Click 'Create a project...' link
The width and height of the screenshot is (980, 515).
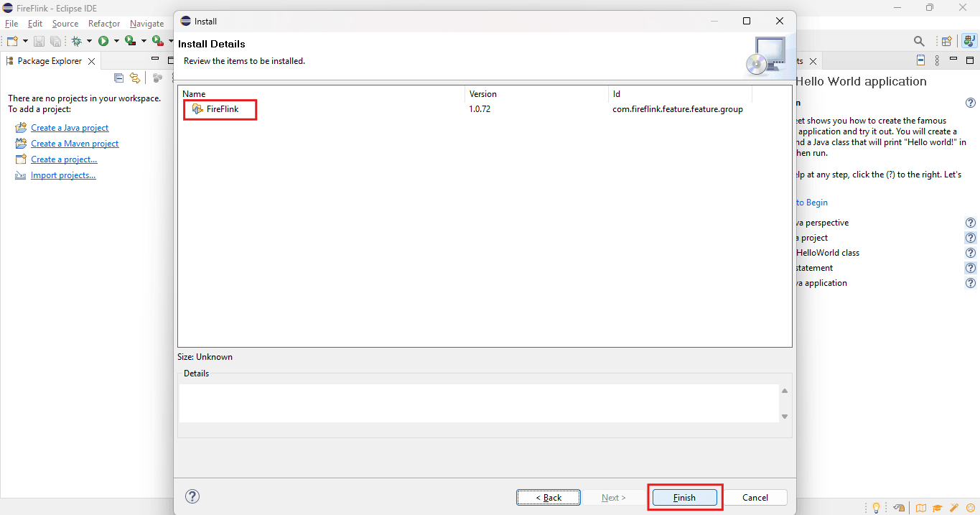pos(64,159)
